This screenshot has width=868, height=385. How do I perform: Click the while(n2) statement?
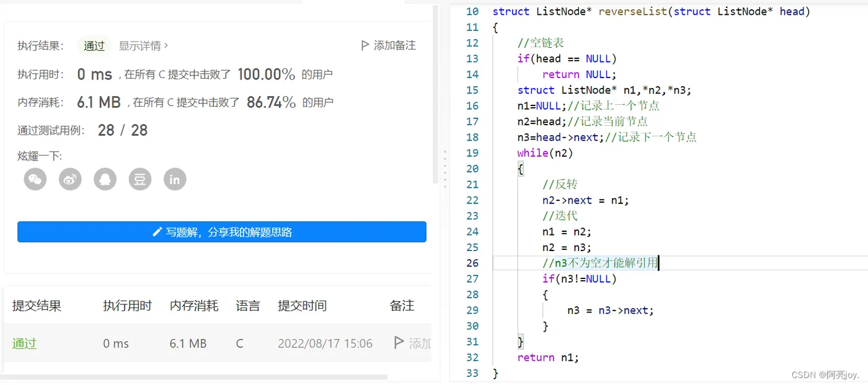546,153
